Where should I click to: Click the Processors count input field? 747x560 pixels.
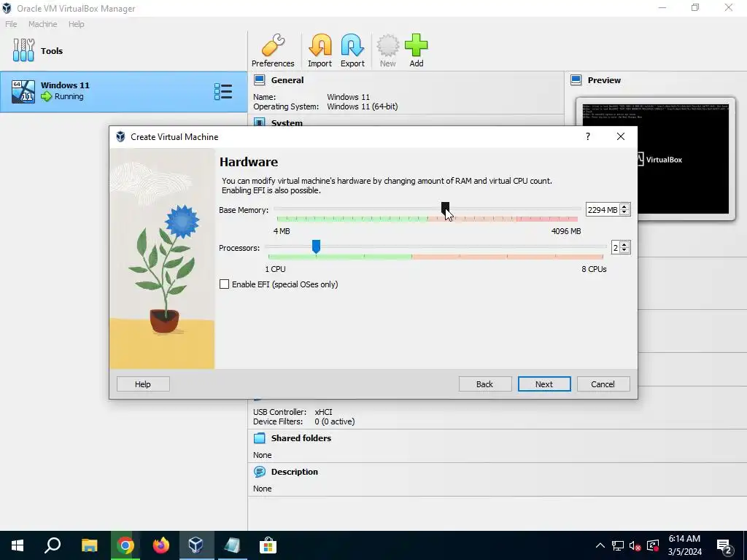click(x=616, y=248)
